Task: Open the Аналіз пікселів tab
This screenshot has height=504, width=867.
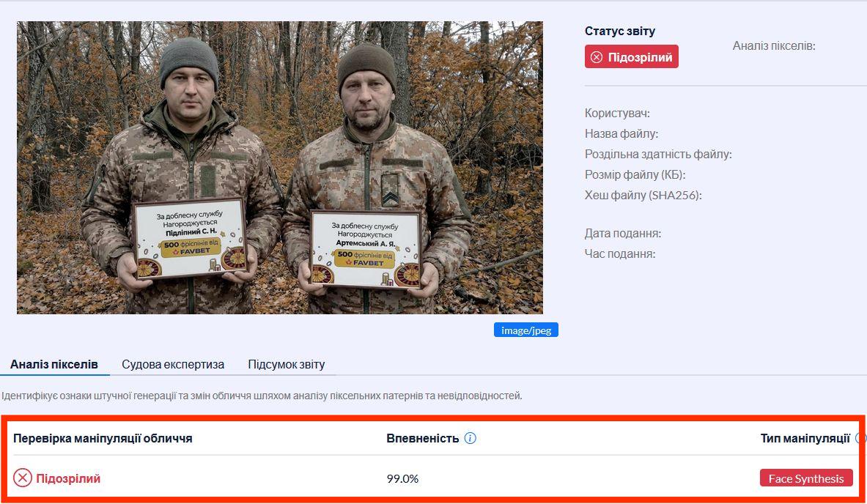Action: point(54,365)
